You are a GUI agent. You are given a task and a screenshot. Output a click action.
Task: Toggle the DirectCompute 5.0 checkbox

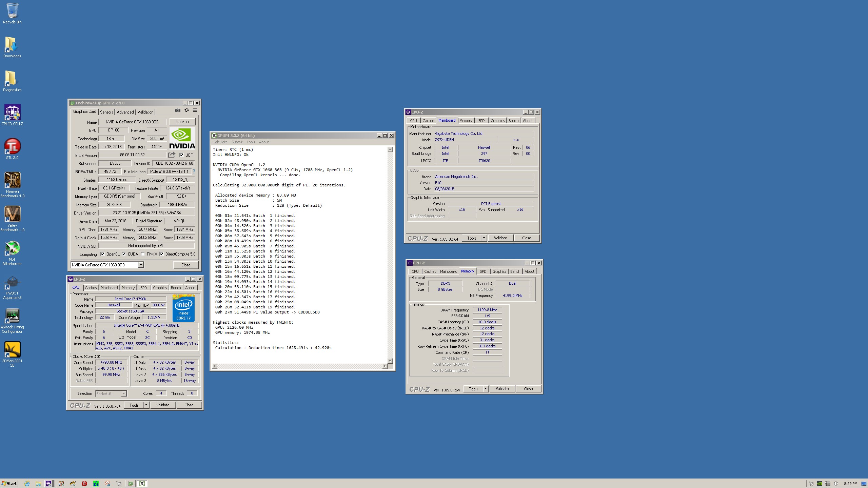pos(161,254)
